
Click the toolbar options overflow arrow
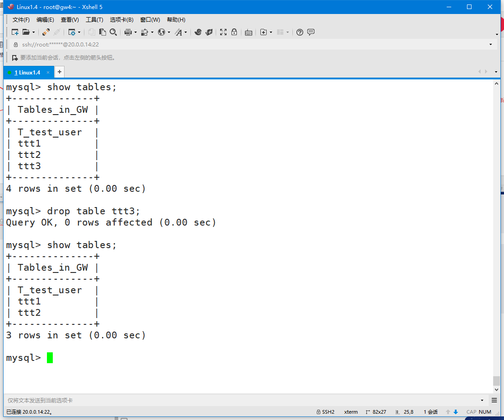point(497,34)
